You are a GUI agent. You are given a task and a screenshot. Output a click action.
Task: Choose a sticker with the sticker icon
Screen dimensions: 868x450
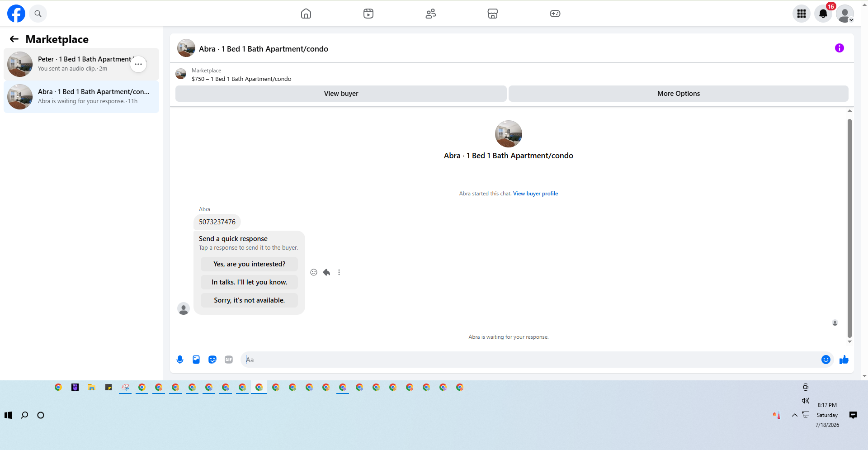212,360
